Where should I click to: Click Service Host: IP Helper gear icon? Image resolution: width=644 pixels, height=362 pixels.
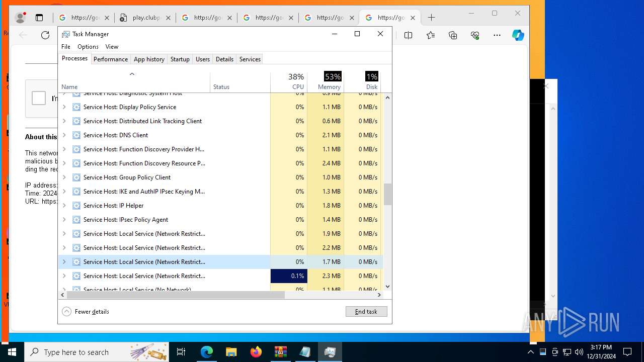(x=76, y=206)
